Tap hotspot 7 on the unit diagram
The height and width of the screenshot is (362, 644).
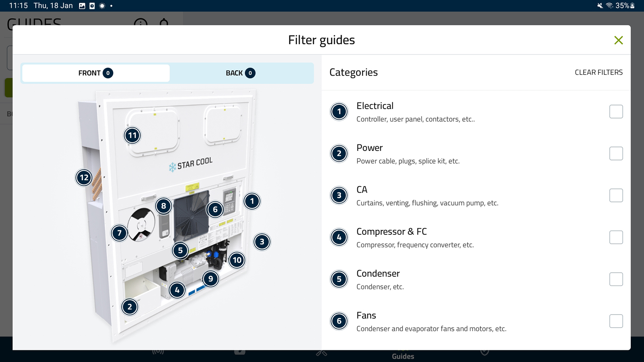point(120,233)
